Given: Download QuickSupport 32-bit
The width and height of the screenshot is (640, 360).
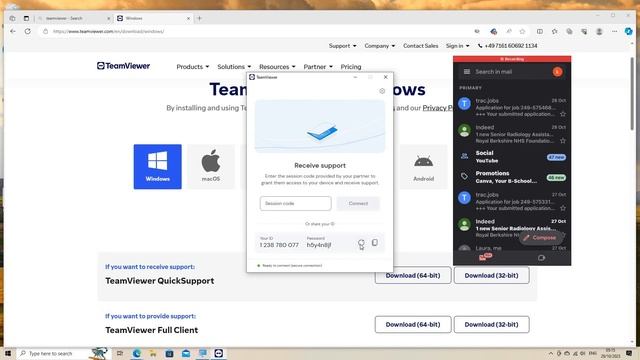Looking at the screenshot, I should pyautogui.click(x=491, y=276).
